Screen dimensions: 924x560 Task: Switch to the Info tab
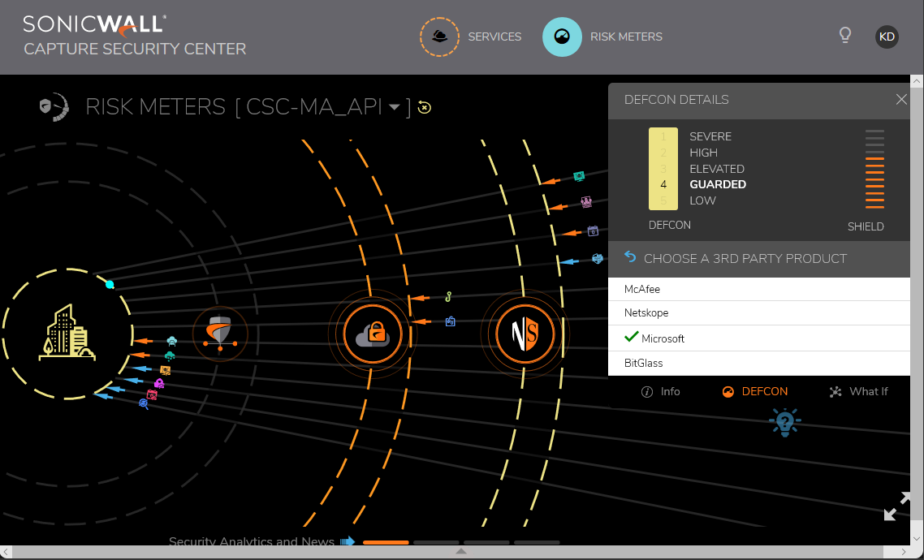pos(661,391)
